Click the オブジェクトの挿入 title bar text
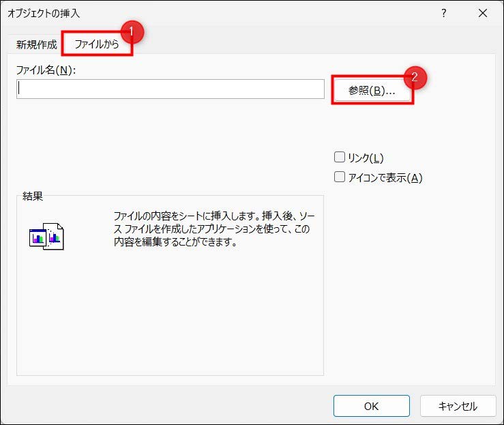Image resolution: width=504 pixels, height=425 pixels. coord(48,13)
